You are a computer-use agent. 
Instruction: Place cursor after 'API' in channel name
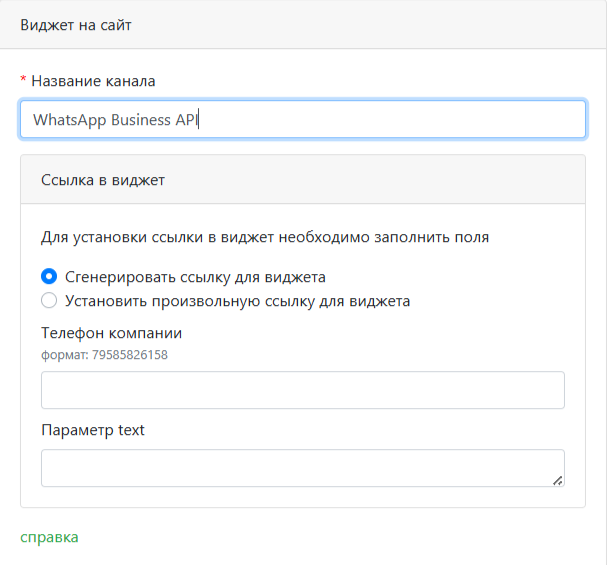[x=200, y=120]
